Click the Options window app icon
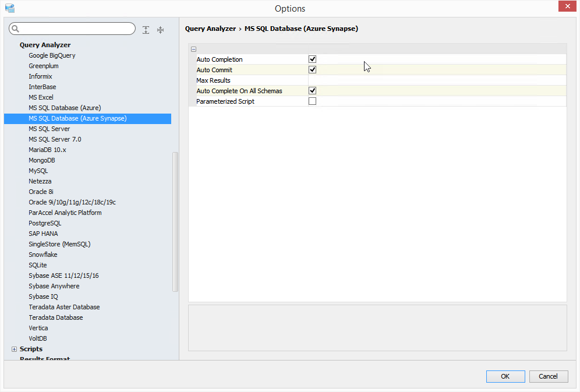This screenshot has height=392, width=580. pyautogui.click(x=9, y=8)
